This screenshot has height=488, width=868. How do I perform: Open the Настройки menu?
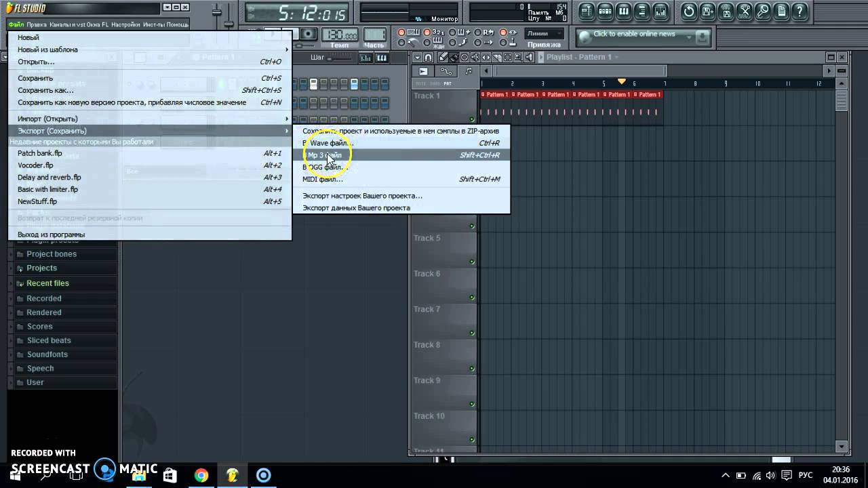click(x=125, y=24)
